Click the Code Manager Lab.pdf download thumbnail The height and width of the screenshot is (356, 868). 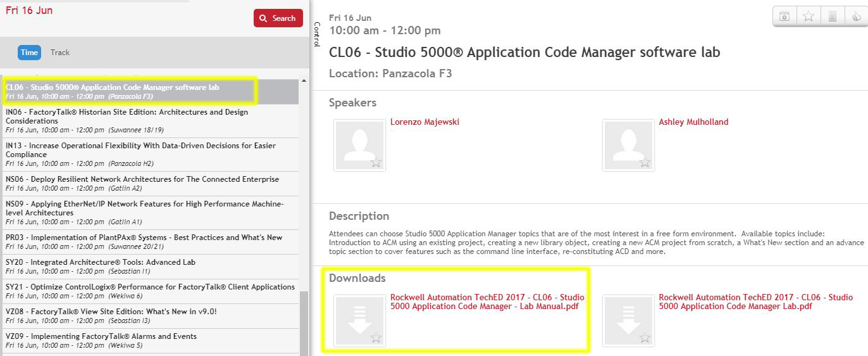point(628,321)
